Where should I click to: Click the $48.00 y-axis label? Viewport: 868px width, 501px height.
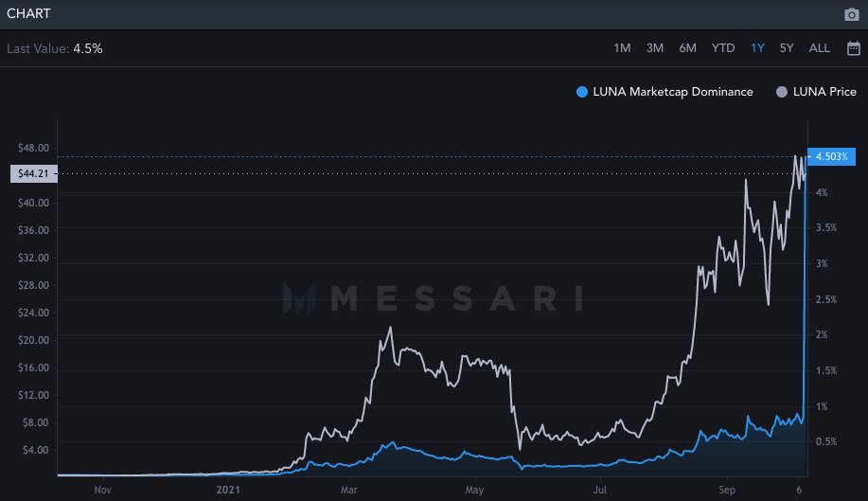[x=33, y=148]
